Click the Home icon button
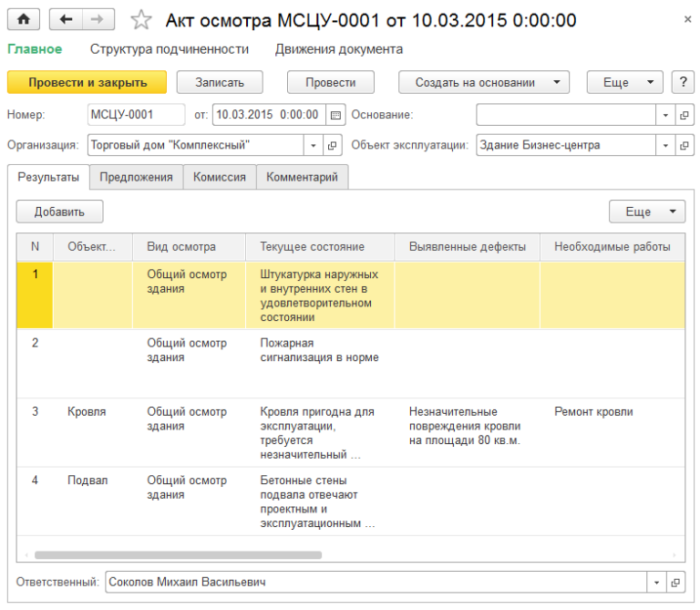 [24, 20]
